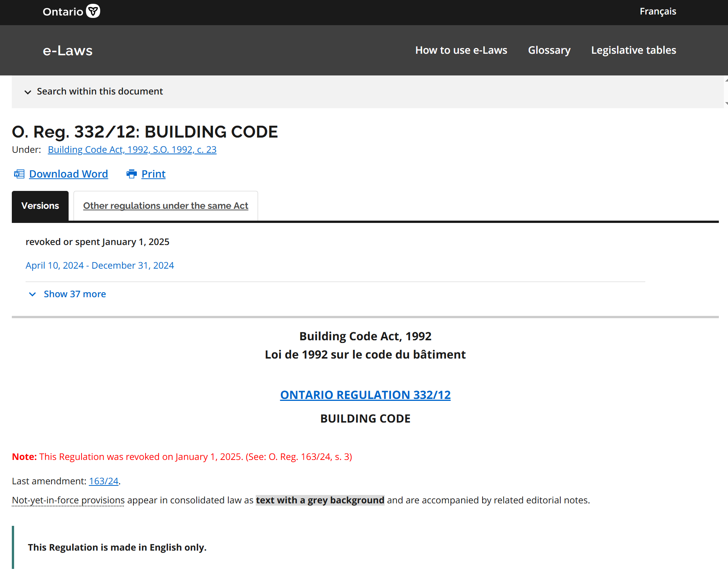Open How to use e-Laws page
The height and width of the screenshot is (575, 728).
461,50
